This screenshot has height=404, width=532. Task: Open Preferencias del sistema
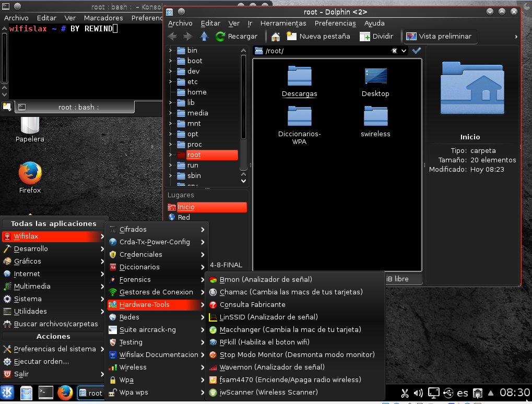click(x=53, y=349)
